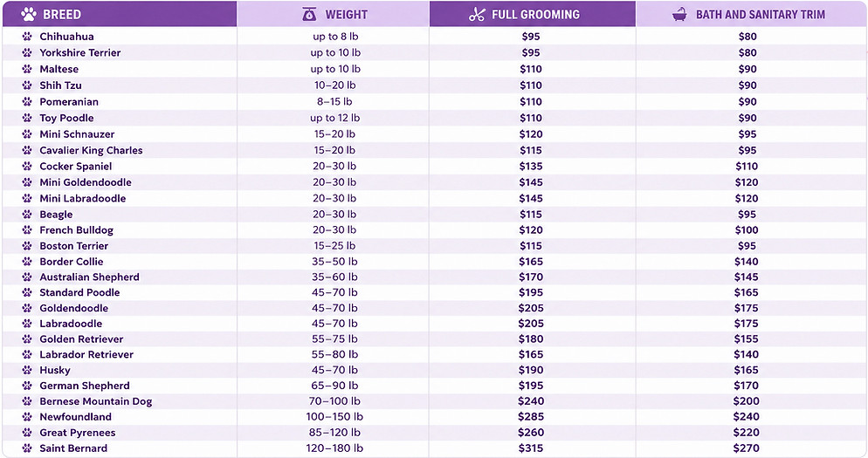Click the 85–120 lb weight cell
The image size is (868, 458).
click(334, 433)
